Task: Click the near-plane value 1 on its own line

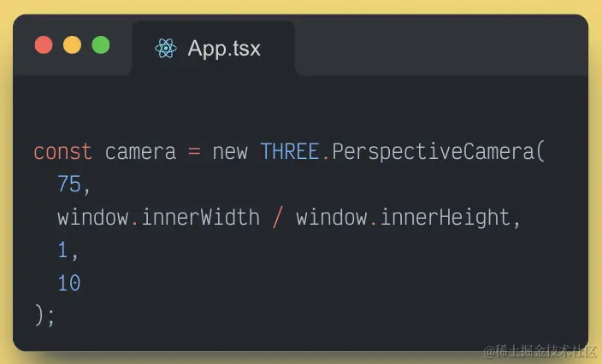Action: click(x=62, y=250)
